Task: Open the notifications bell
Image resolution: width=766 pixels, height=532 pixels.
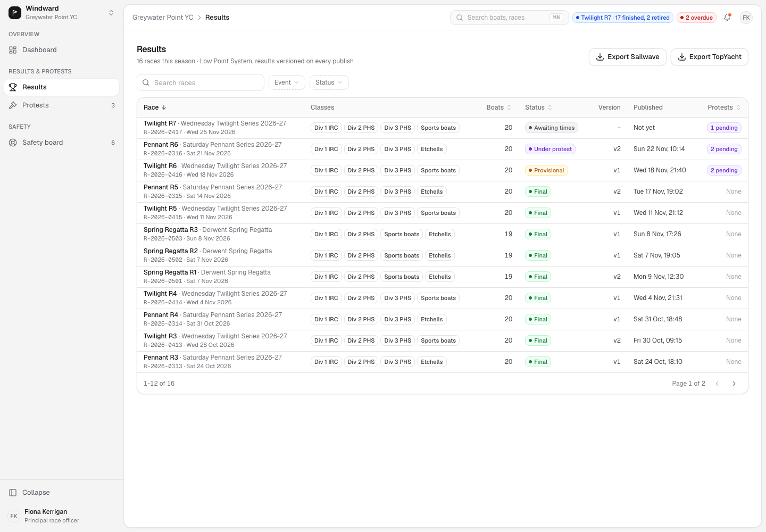Action: coord(727,18)
